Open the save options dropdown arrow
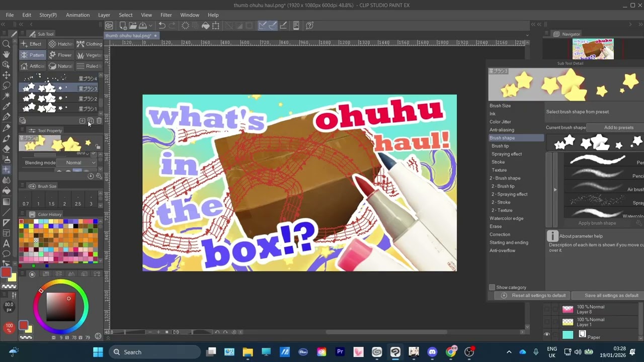The image size is (644, 362). (150, 26)
